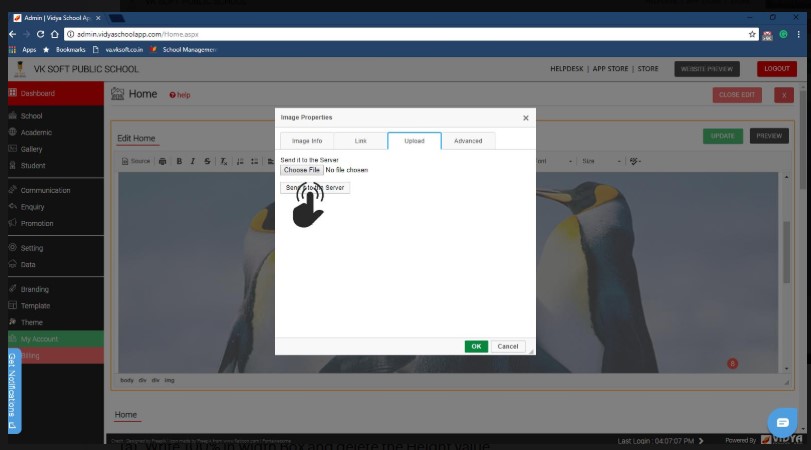The width and height of the screenshot is (811, 450).
Task: Click Send it to the Server button
Action: point(315,188)
